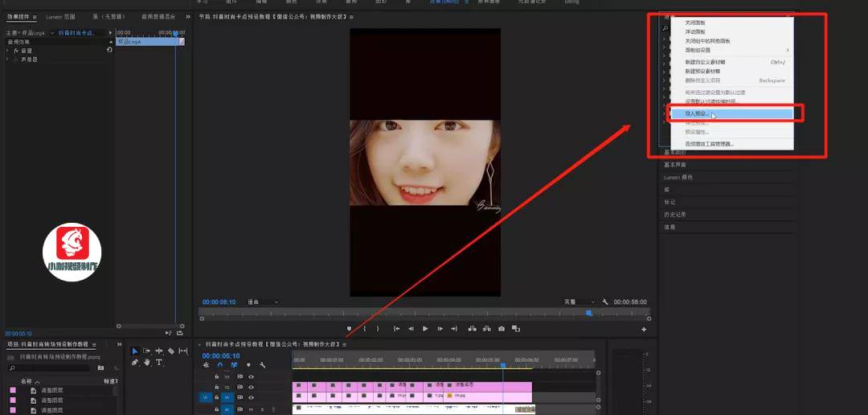Select the Track Select Forward tool

click(x=147, y=351)
